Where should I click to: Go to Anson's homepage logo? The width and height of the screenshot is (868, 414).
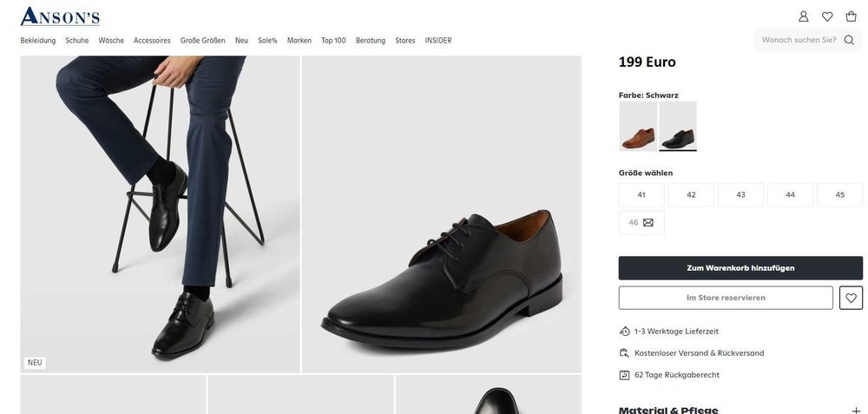(x=60, y=16)
